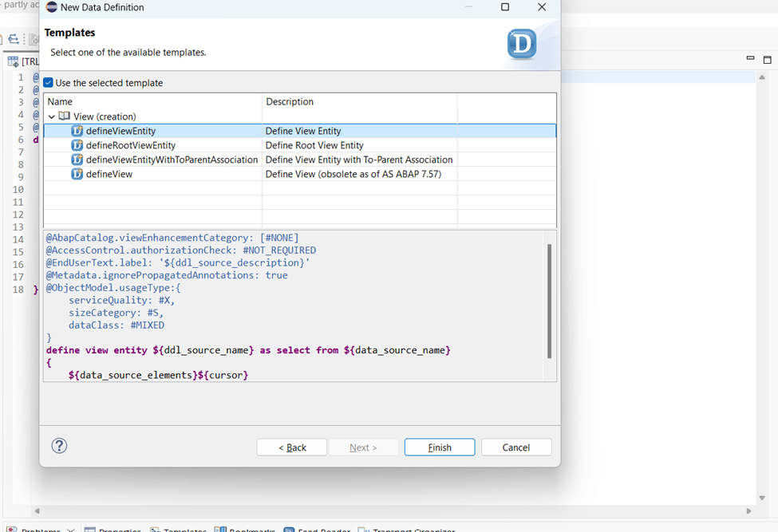This screenshot has height=532, width=778.
Task: Click the Back button
Action: (291, 447)
